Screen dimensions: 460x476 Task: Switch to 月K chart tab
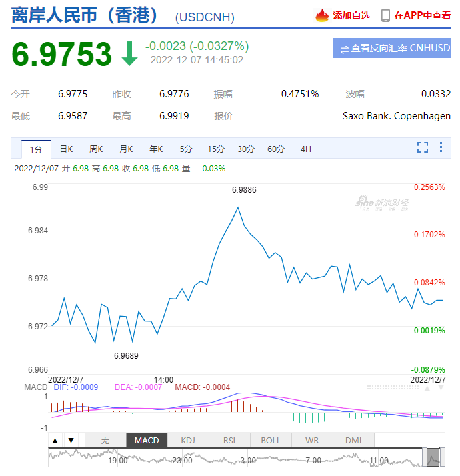click(126, 149)
